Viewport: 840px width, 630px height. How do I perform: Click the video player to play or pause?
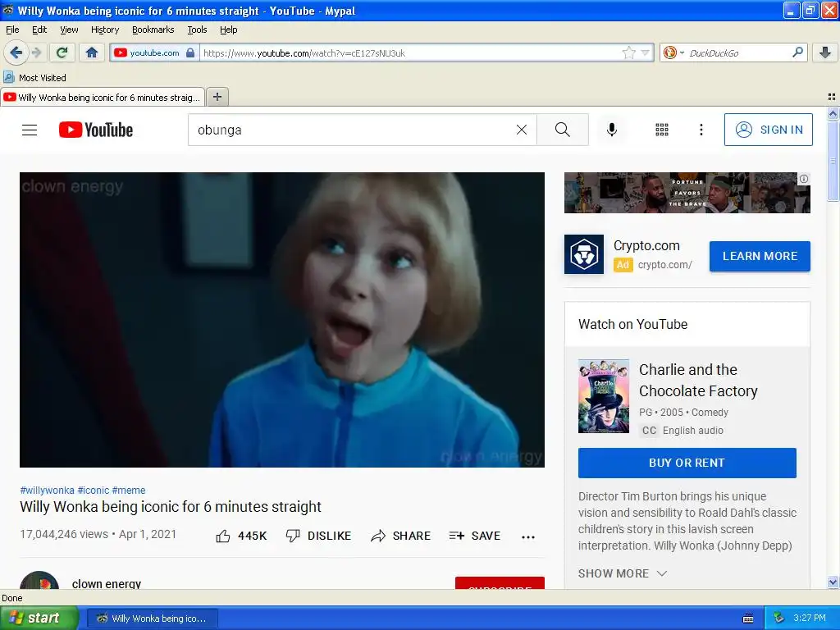282,320
